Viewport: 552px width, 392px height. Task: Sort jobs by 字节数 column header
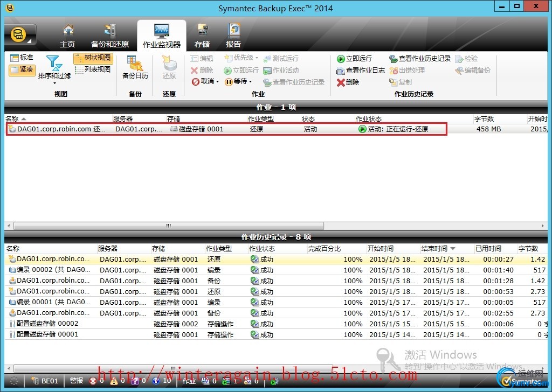500,119
